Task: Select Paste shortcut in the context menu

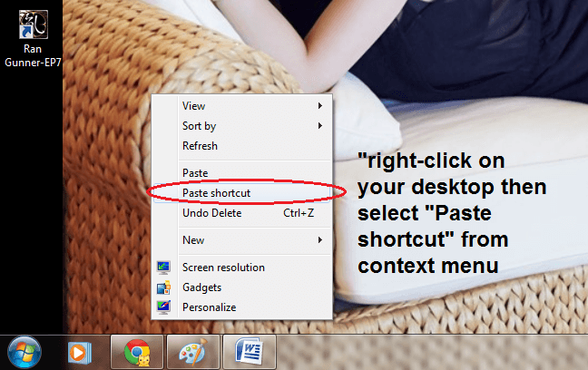Action: 241,192
